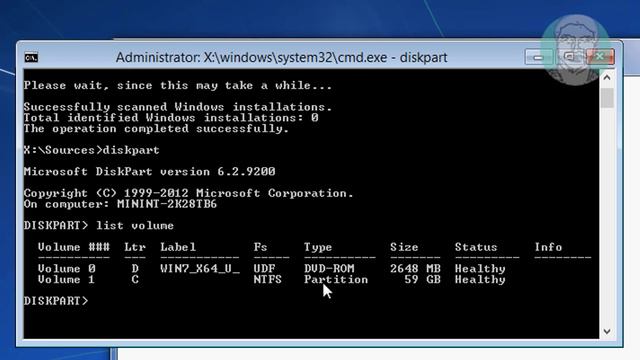Click 'Please wait, since this may take a while...' line
Image resolution: width=640 pixels, height=360 pixels.
[178, 86]
